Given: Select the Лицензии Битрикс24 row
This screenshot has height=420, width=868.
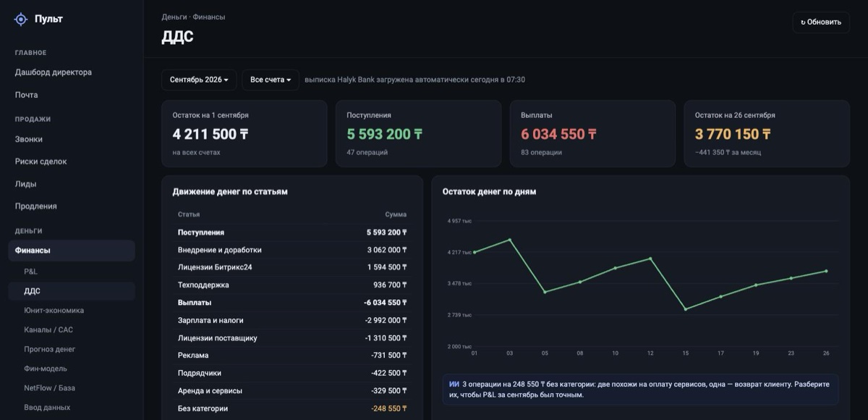Looking at the screenshot, I should [x=292, y=267].
